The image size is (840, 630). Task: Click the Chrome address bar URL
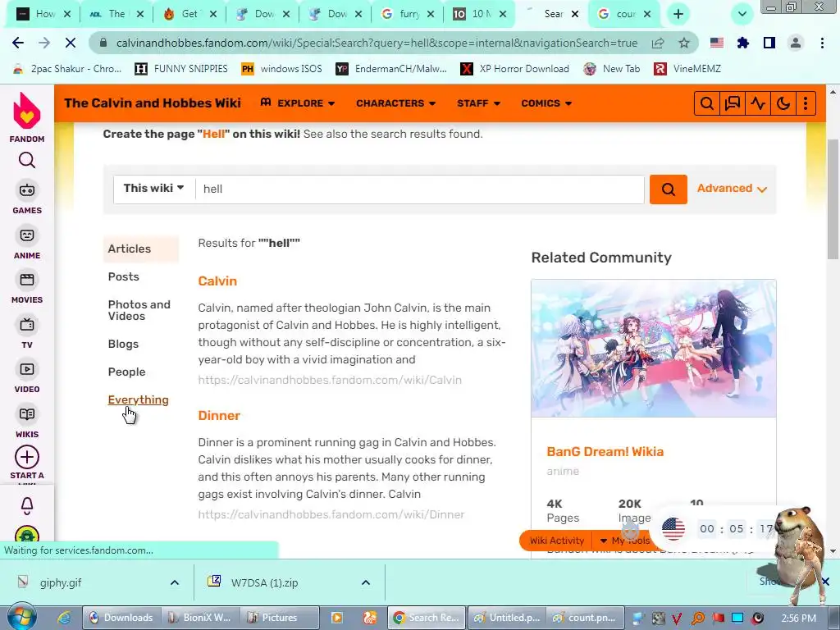click(x=377, y=43)
